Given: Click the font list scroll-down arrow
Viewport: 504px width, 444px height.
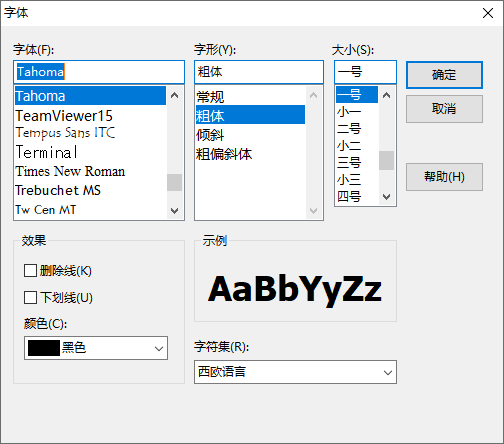Looking at the screenshot, I should point(174,210).
